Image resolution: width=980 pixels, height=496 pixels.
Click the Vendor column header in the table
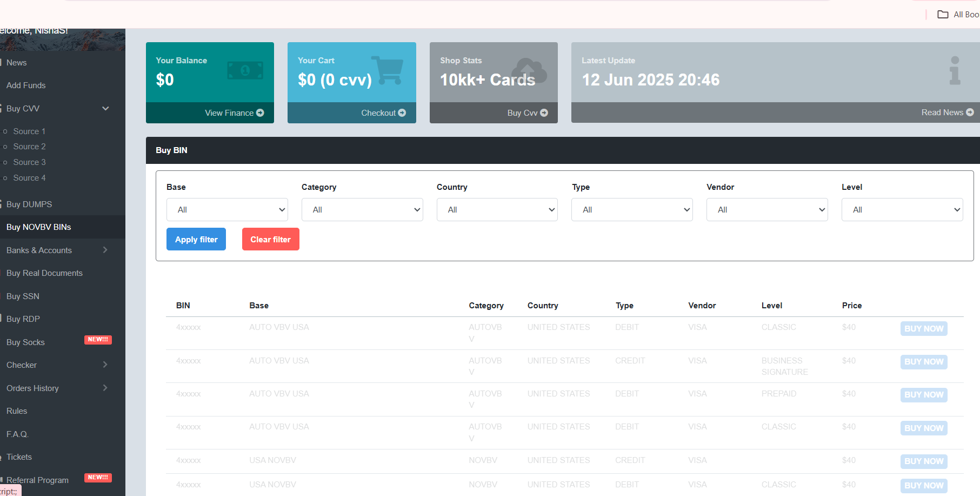pos(702,306)
